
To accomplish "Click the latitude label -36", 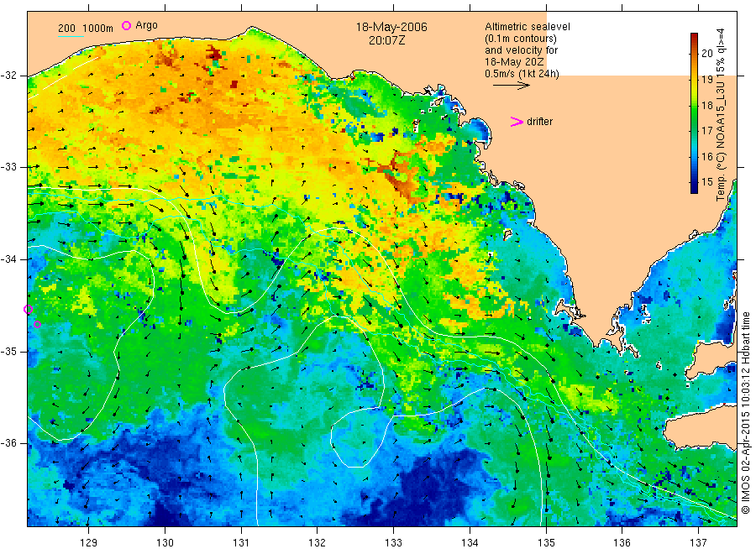I will pyautogui.click(x=9, y=443).
